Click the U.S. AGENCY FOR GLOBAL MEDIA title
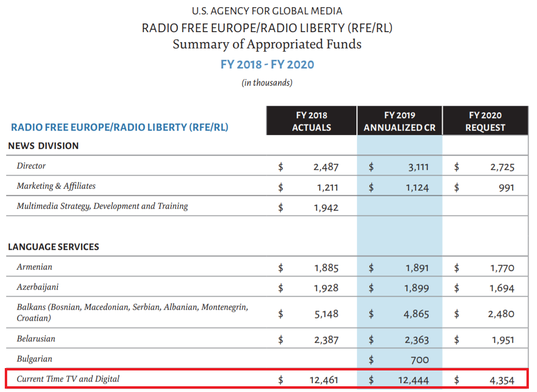 coord(267,11)
